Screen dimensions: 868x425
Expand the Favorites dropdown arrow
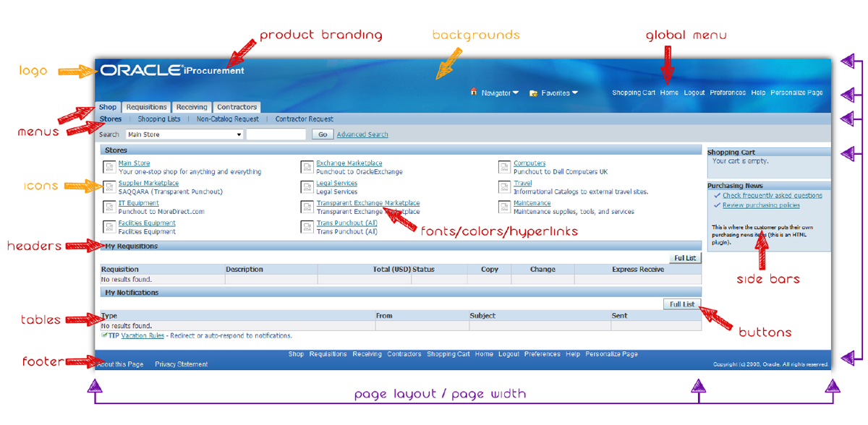pyautogui.click(x=574, y=93)
